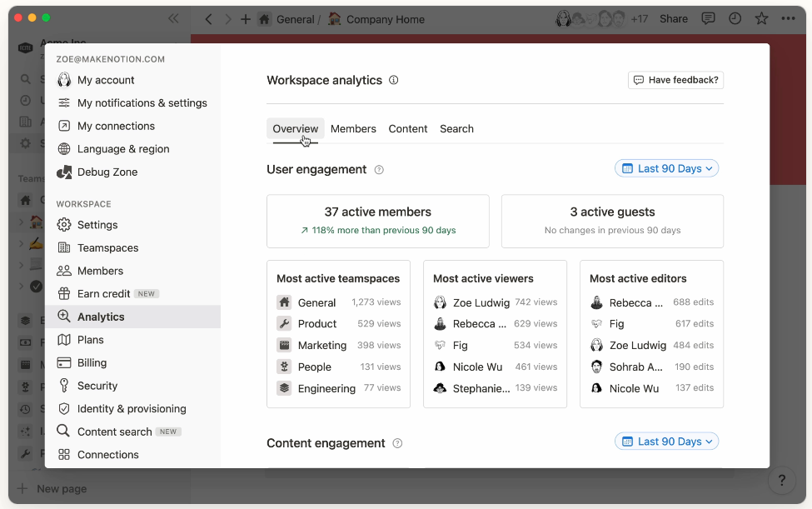Click Stephanie in most active viewers
Screen dimensions: 812x509
495,388
